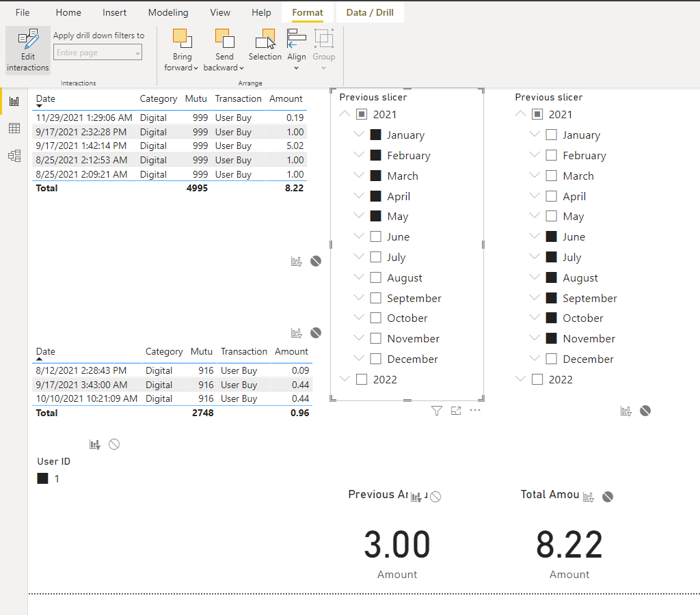700x615 pixels.
Task: Check December in the left slicer
Action: [x=376, y=359]
